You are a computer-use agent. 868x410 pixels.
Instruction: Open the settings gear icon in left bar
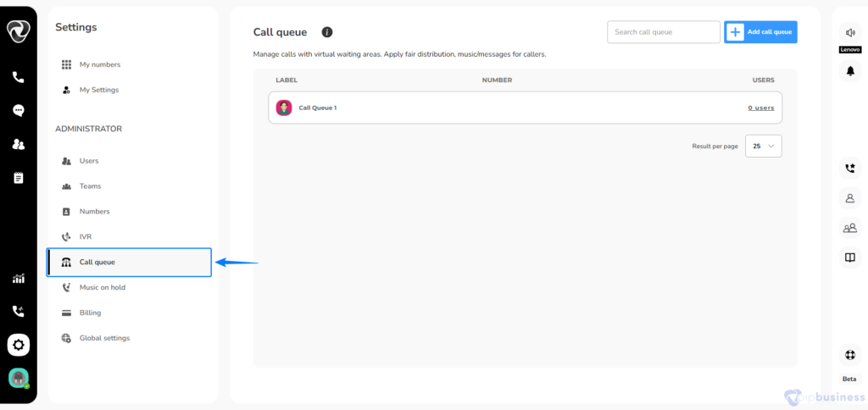(x=19, y=346)
